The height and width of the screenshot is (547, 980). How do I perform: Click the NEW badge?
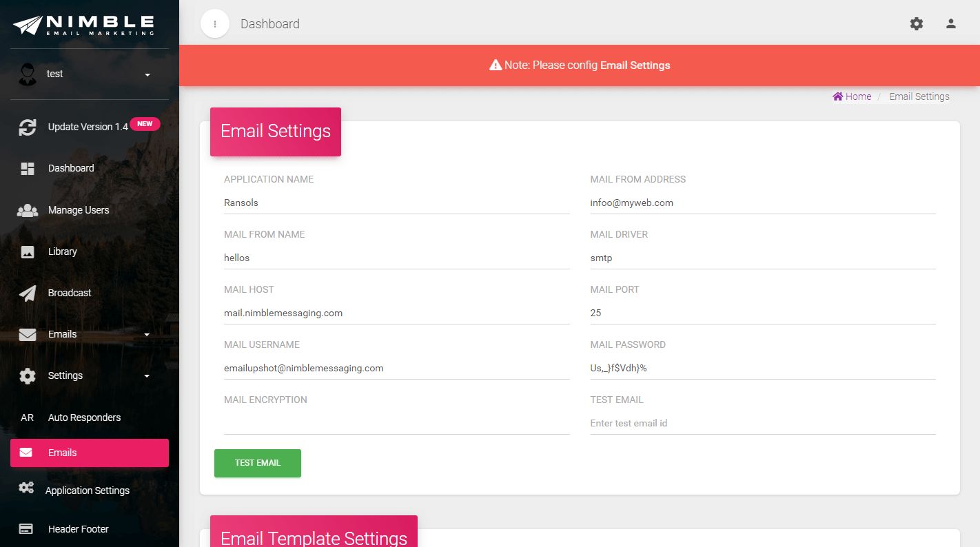tap(145, 124)
